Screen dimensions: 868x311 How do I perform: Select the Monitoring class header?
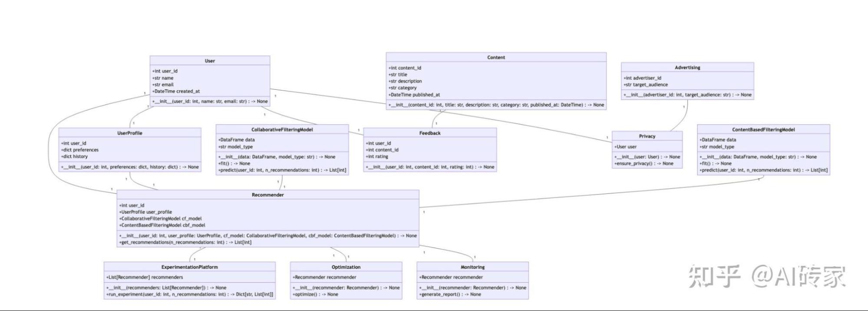[x=472, y=267]
